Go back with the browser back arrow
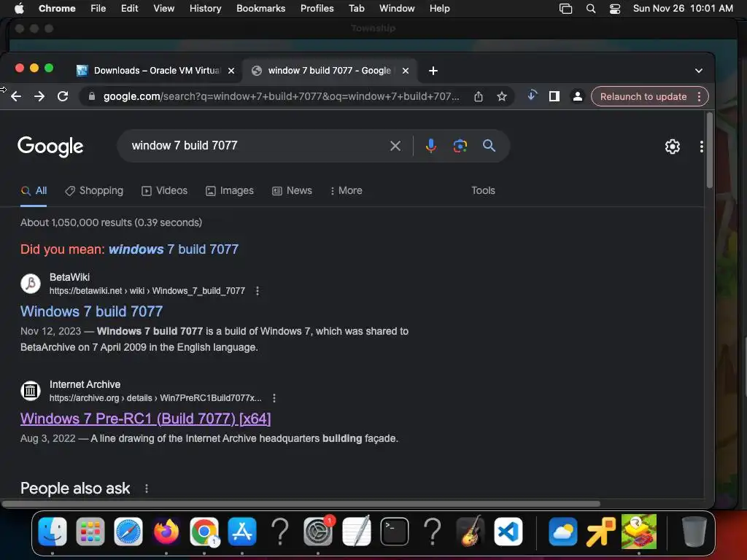 16,97
